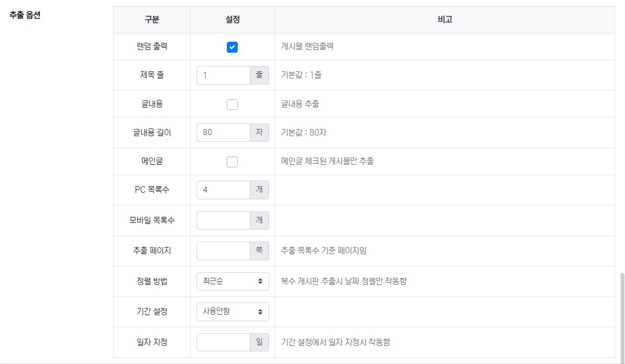This screenshot has width=625, height=364.
Task: Click the 쪽 unit addon beside 추출 페이지
Action: tap(259, 251)
